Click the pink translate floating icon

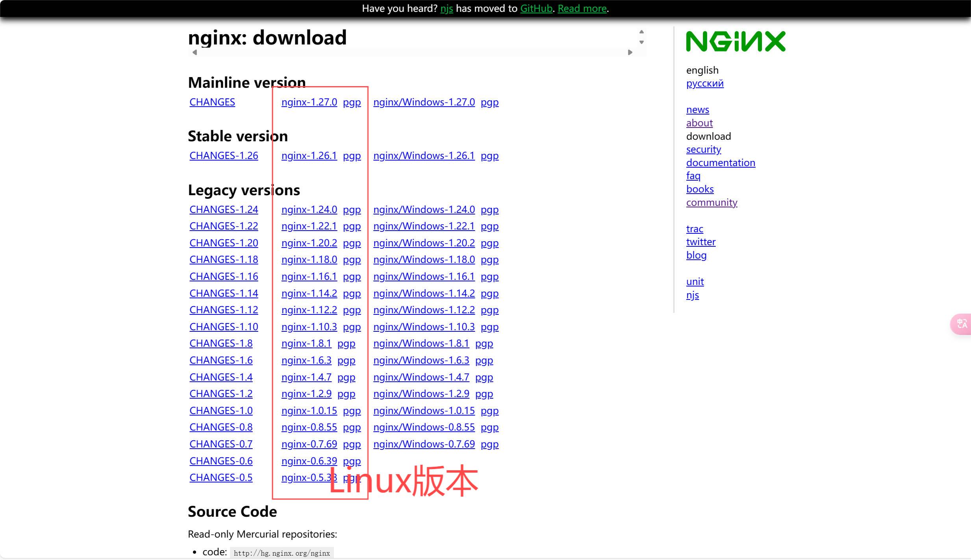961,324
